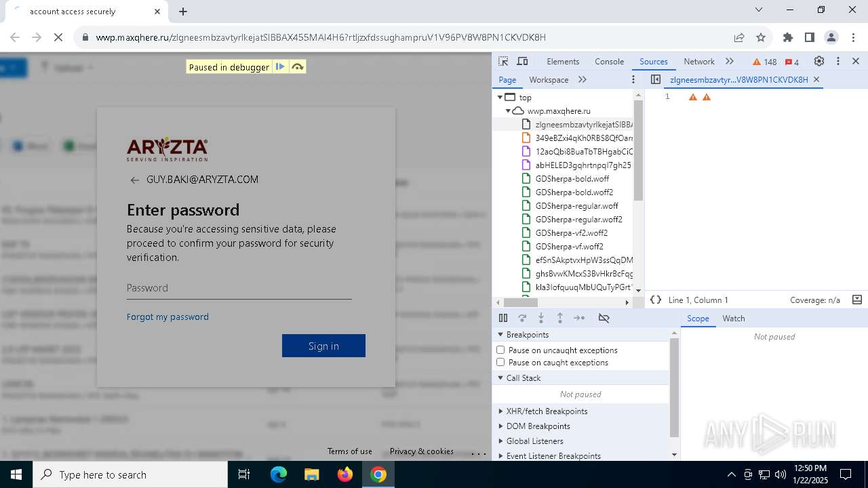Open Privacy & cookies link

(422, 451)
